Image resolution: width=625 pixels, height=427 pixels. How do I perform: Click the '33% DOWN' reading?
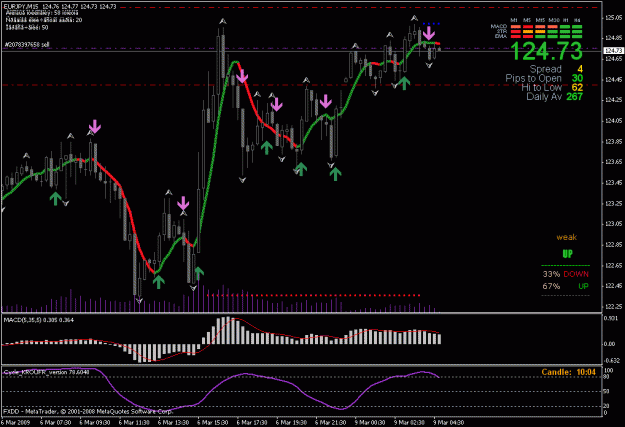pyautogui.click(x=565, y=274)
